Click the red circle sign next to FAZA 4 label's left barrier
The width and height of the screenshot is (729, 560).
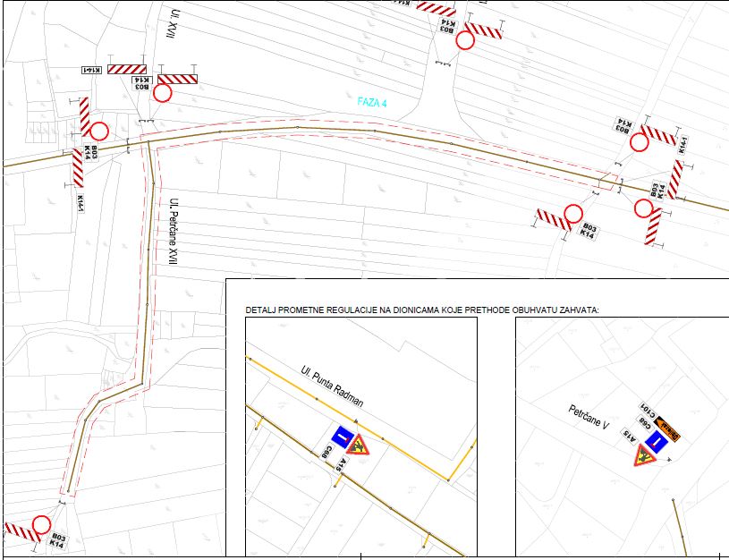pyautogui.click(x=162, y=93)
